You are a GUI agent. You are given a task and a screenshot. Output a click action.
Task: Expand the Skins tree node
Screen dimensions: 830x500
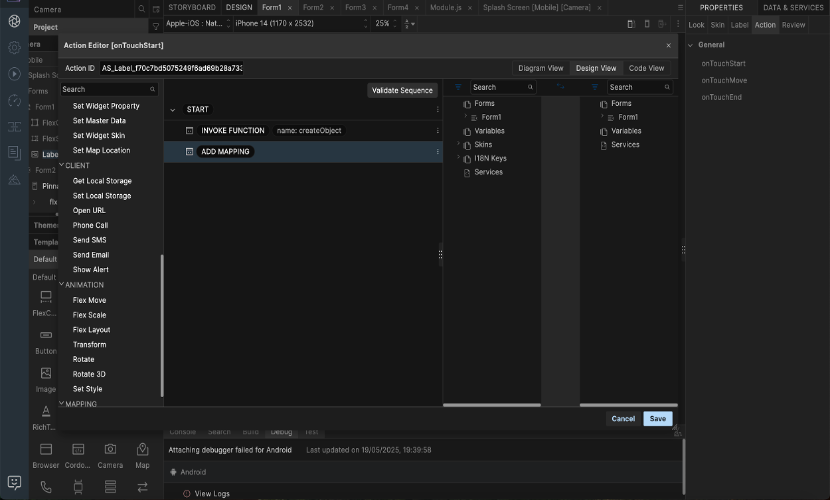459,145
